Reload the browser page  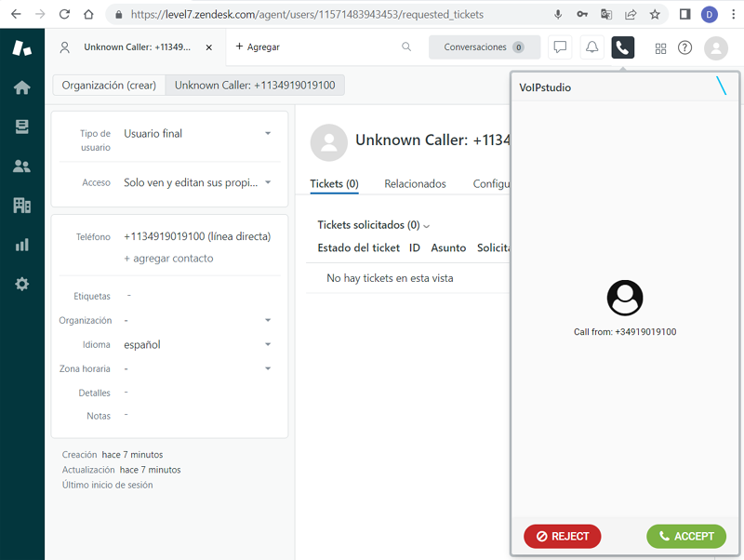pyautogui.click(x=64, y=14)
